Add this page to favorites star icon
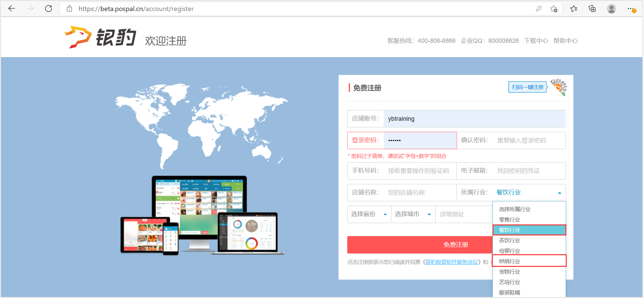 (554, 9)
